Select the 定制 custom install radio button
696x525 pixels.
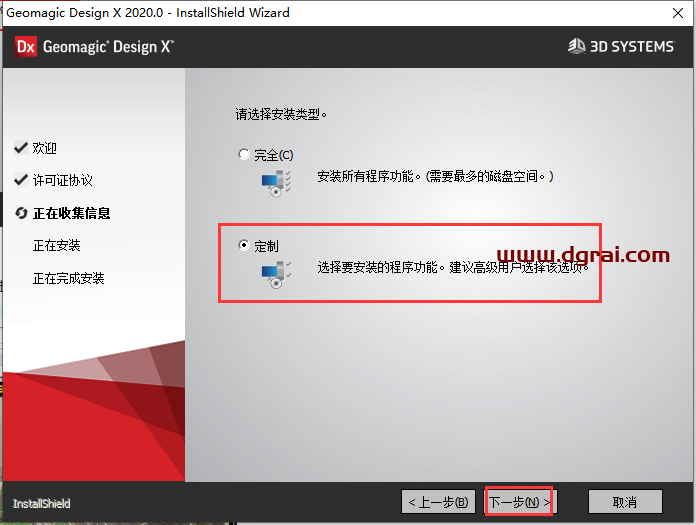[x=244, y=245]
